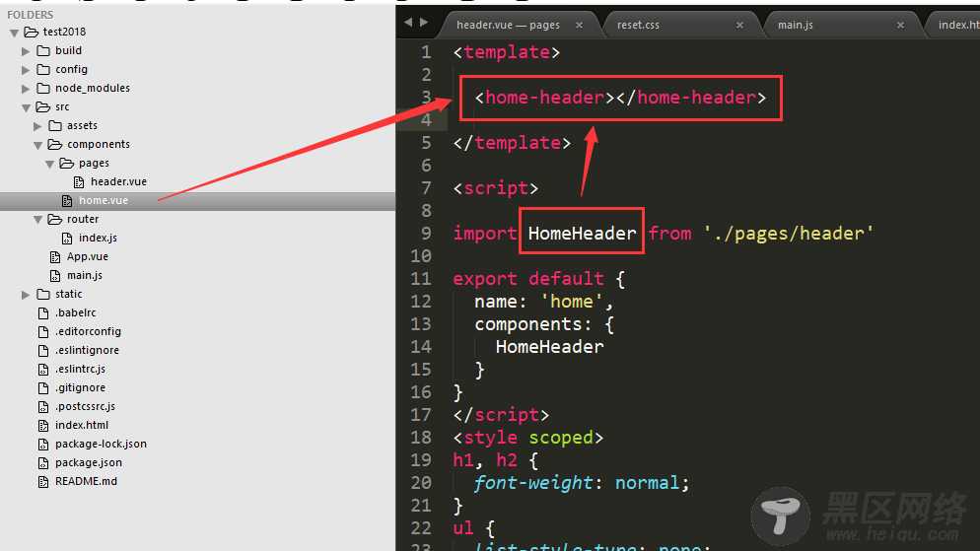
Task: Click the node_modules folder icon
Action: point(43,88)
